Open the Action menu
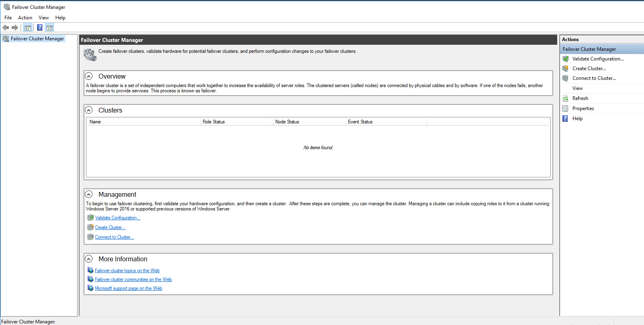The height and width of the screenshot is (325, 644). (x=25, y=18)
